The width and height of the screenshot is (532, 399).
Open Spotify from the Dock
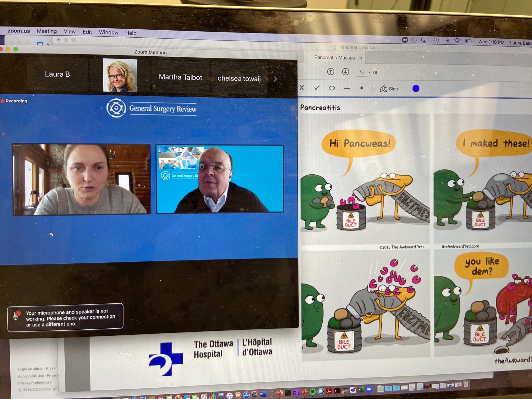[312, 391]
